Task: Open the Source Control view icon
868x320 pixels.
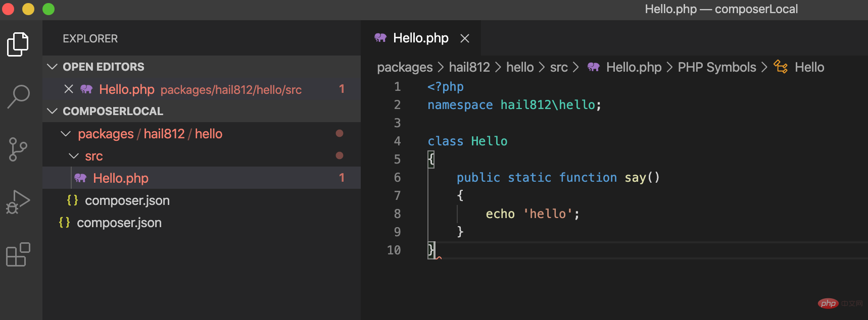Action: [x=18, y=149]
